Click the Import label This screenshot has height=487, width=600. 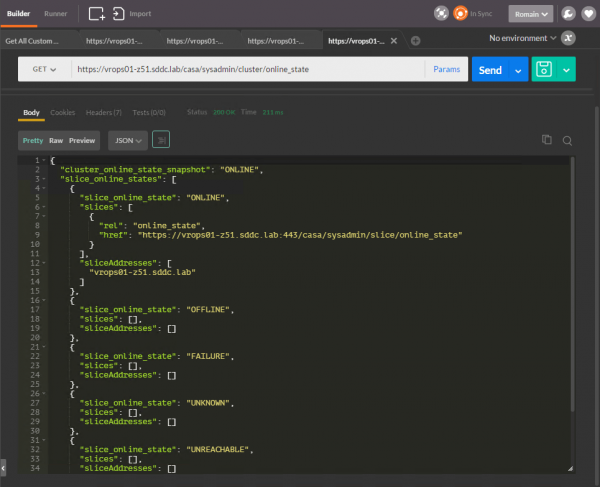(140, 14)
